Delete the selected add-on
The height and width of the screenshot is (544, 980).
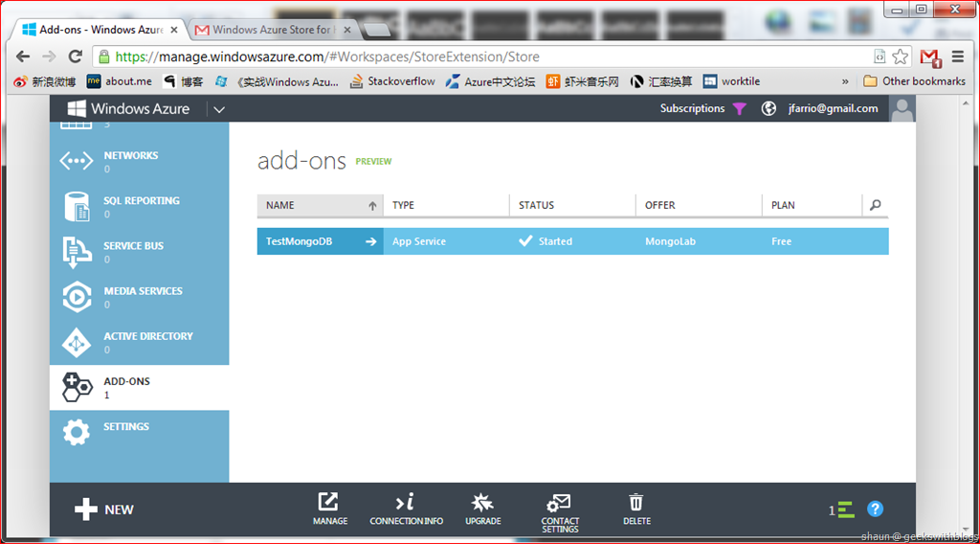point(636,509)
